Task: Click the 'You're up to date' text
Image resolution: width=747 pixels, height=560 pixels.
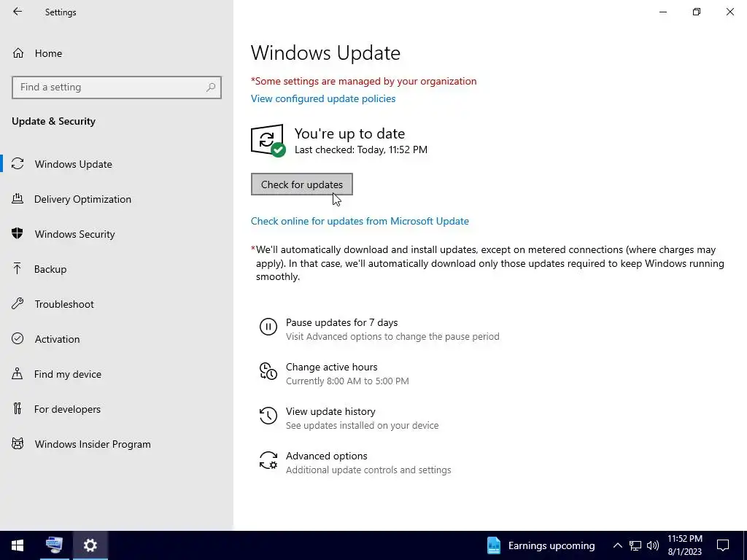Action: (x=349, y=133)
